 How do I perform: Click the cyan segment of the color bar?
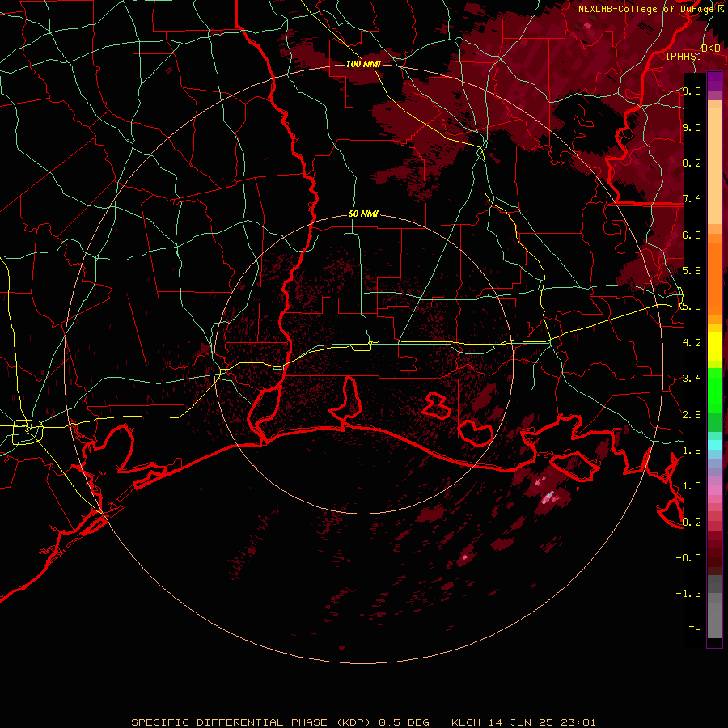tap(714, 444)
